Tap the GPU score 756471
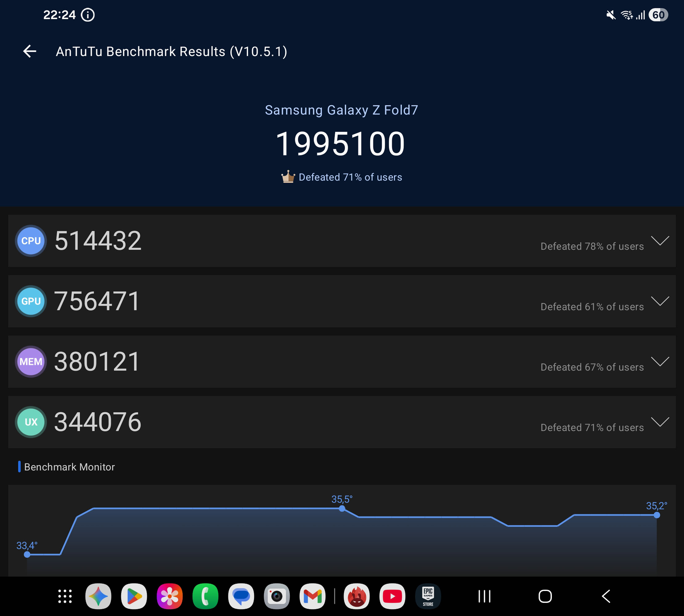684x616 pixels. [97, 301]
